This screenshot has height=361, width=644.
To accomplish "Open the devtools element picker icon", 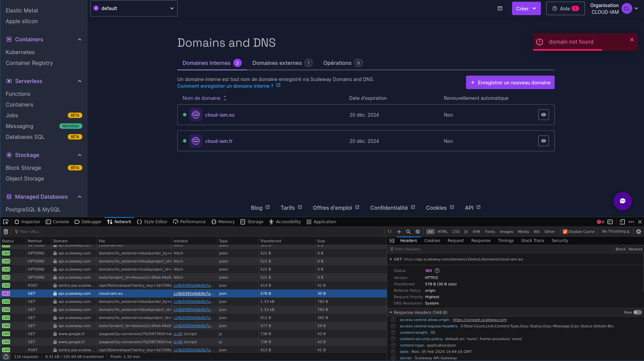I will click(6, 222).
